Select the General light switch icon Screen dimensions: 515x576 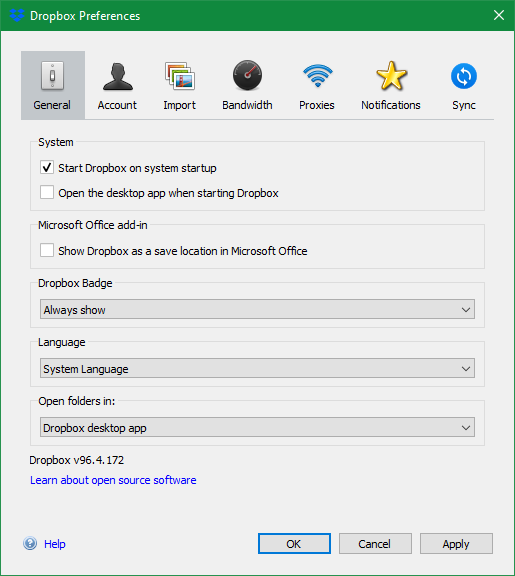[53, 76]
